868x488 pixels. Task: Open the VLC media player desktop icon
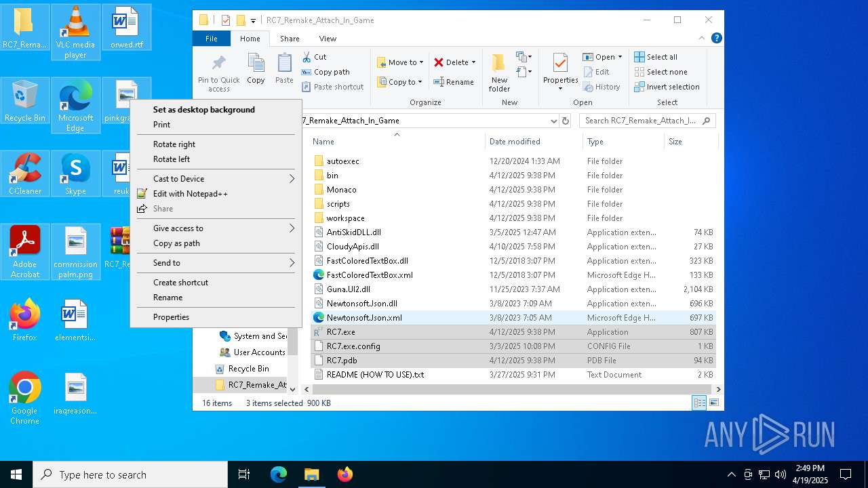click(75, 33)
